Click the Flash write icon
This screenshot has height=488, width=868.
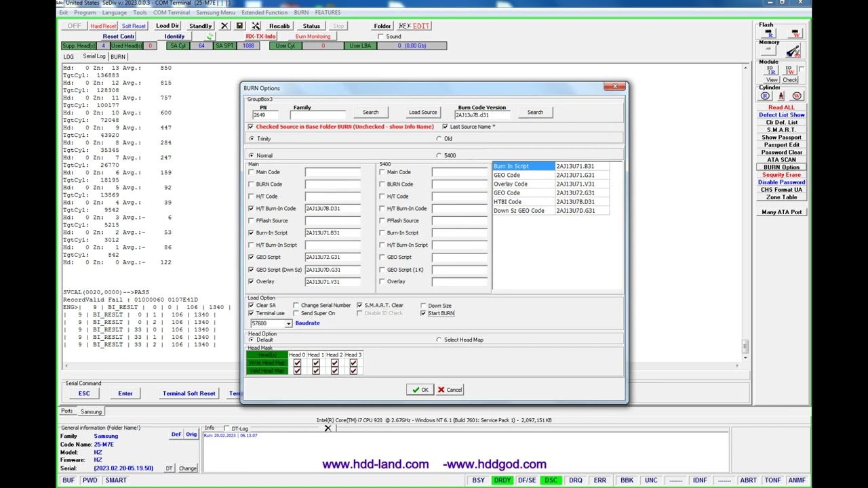(794, 33)
